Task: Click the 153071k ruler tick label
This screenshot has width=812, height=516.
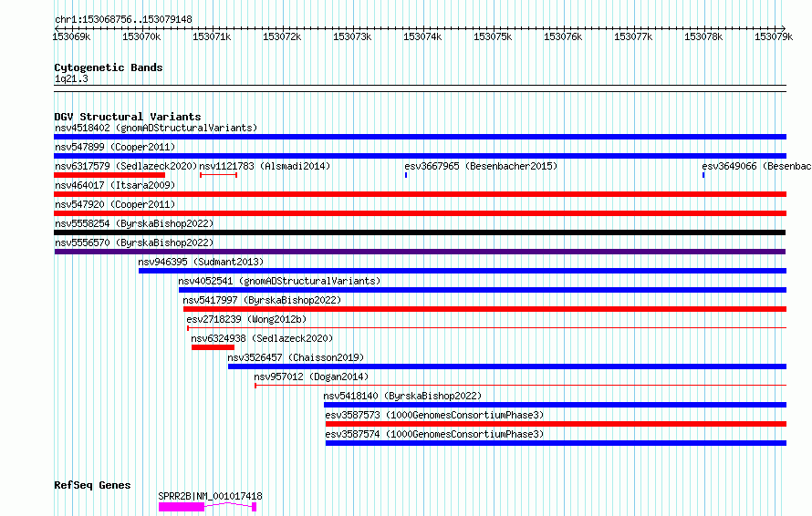Action: coord(212,36)
